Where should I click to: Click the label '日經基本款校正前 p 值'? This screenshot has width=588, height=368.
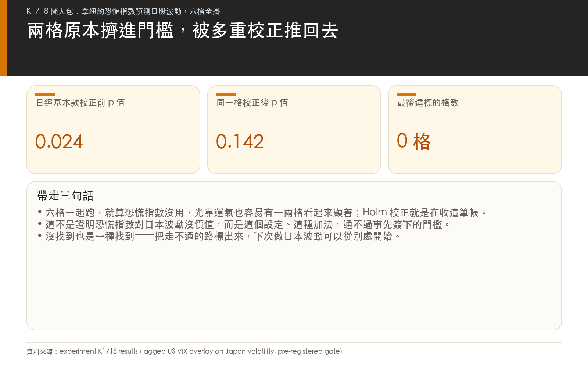tap(80, 103)
